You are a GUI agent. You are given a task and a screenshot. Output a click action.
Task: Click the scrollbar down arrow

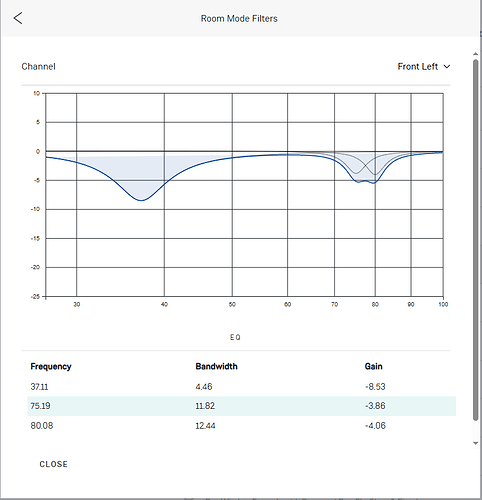click(476, 443)
